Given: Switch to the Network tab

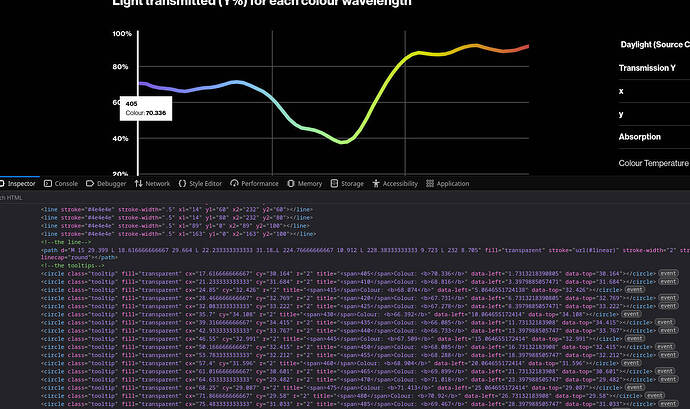Looking at the screenshot, I should tap(152, 184).
